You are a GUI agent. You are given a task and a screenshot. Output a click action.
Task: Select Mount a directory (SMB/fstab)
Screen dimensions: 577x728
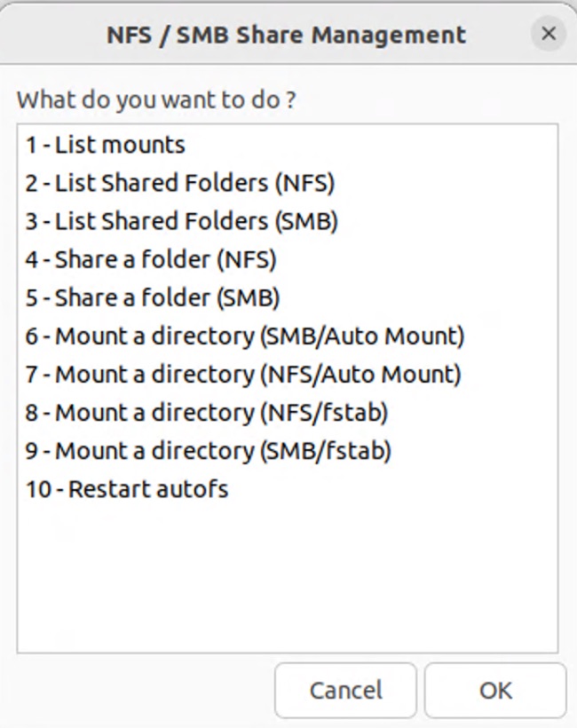[209, 450]
